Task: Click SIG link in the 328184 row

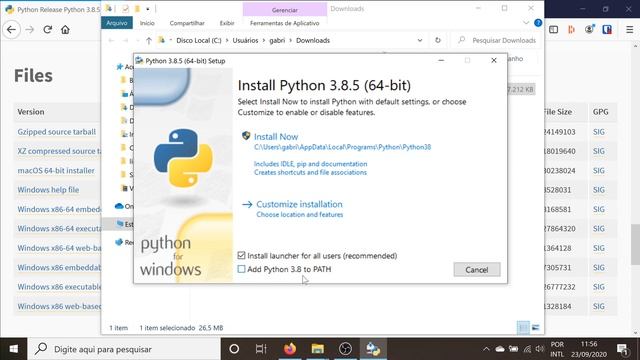Action: pos(598,306)
